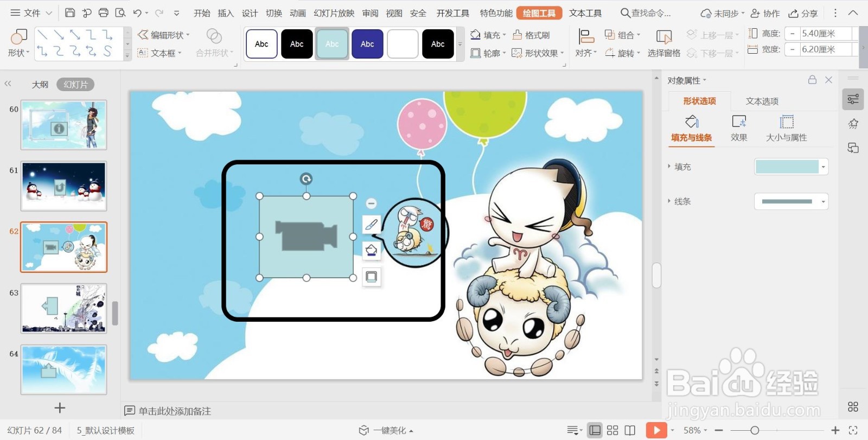Open the 形状 shapes gallery button
Screen dimensions: 868x440
click(x=18, y=43)
